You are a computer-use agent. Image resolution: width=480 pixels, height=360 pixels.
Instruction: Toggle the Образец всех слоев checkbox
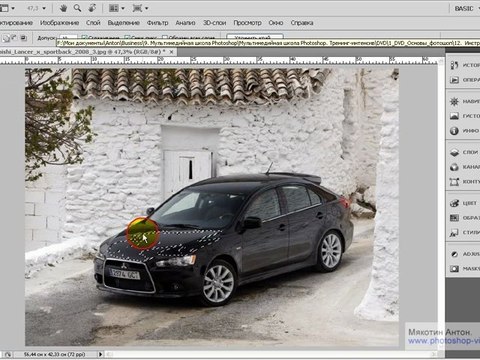pos(164,38)
